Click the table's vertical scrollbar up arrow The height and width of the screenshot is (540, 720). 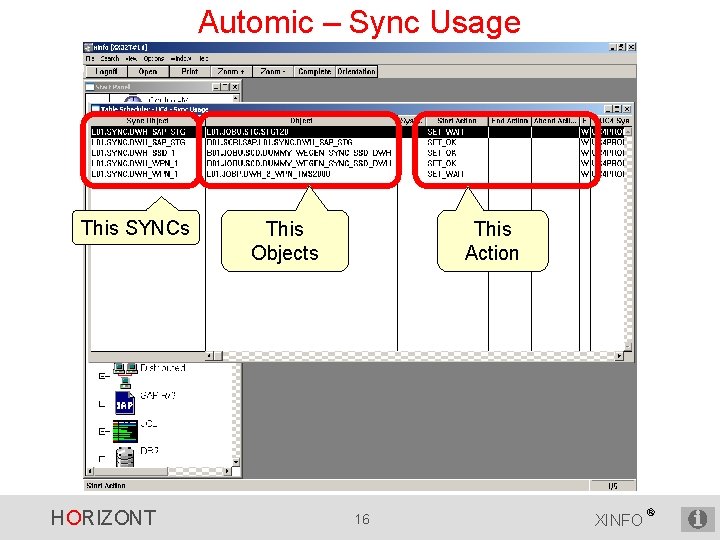(628, 131)
